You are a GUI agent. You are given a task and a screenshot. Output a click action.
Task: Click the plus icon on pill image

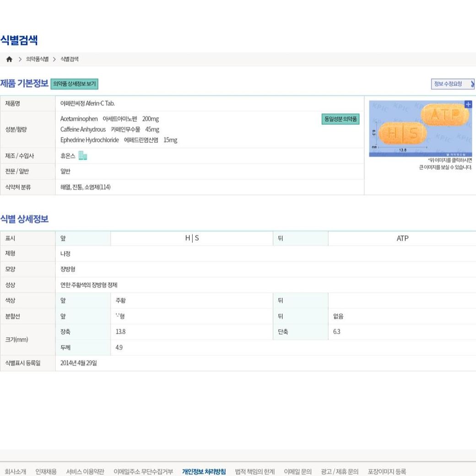point(468,104)
